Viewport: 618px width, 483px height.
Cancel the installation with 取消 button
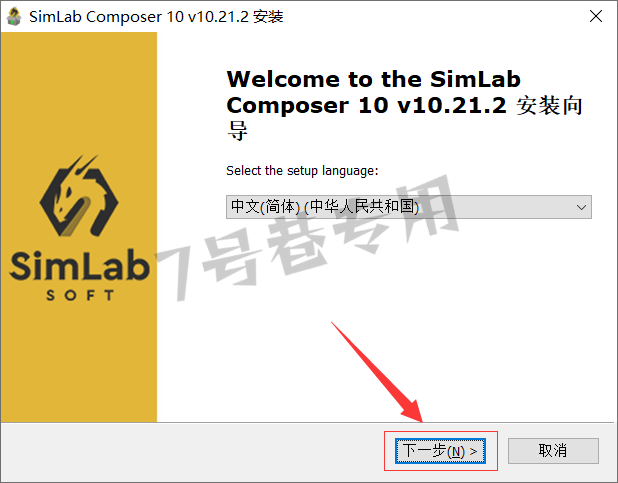point(553,451)
